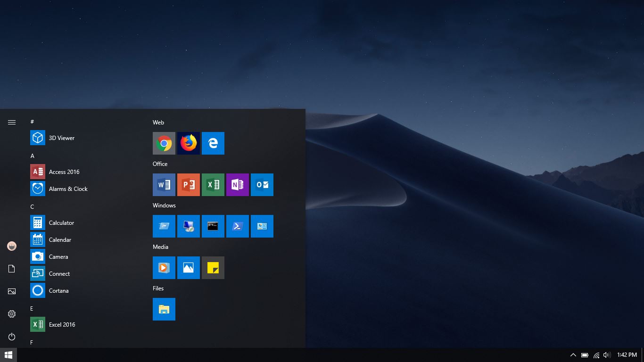Launch the PowerShell tile
This screenshot has height=362, width=644.
pyautogui.click(x=238, y=226)
